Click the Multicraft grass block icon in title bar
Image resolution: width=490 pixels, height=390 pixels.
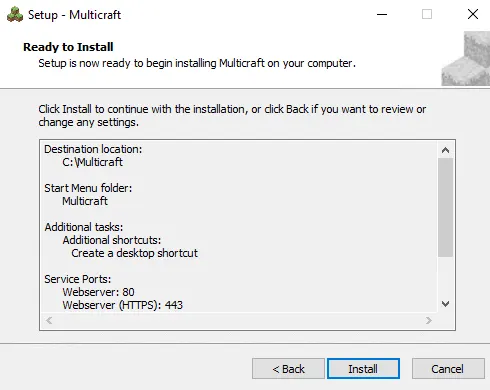coord(15,15)
